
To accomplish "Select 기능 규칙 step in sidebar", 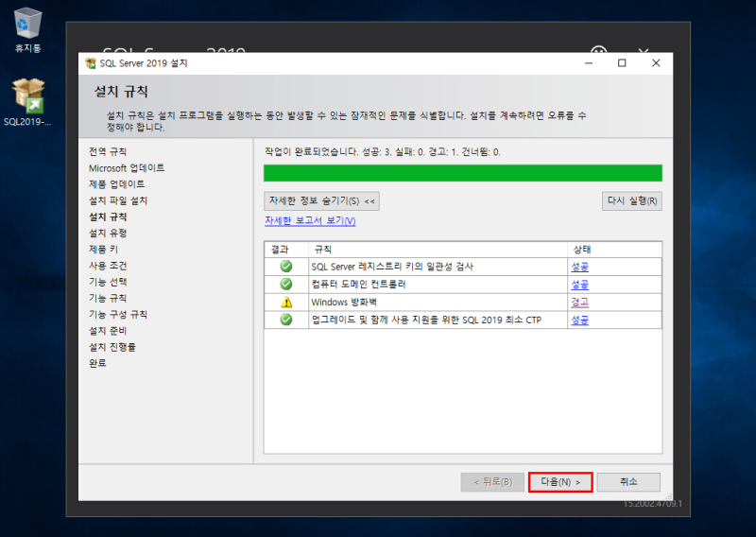I will tap(108, 298).
